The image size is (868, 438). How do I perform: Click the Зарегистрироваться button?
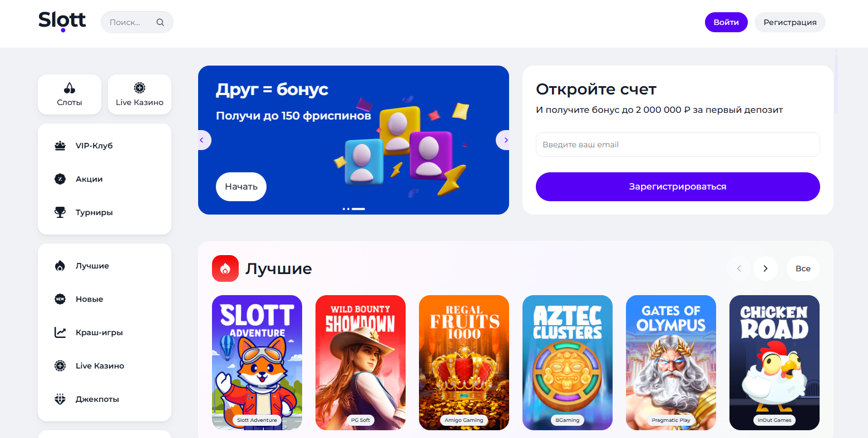[678, 187]
